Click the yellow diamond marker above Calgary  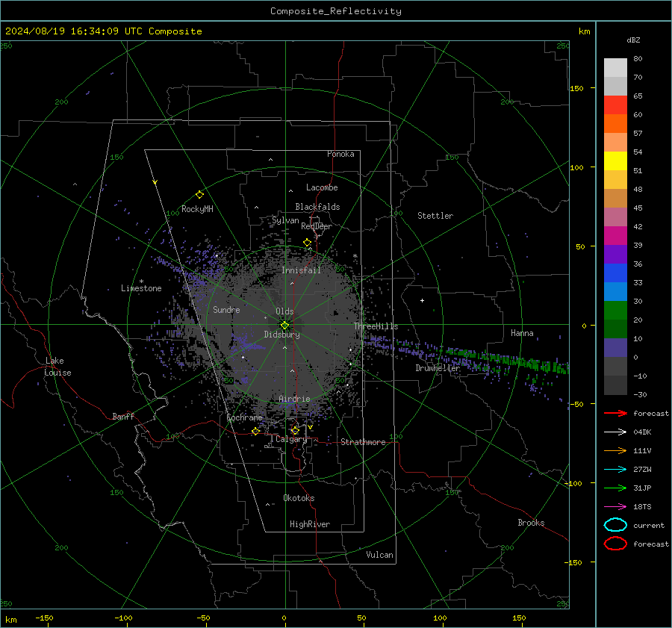[295, 431]
